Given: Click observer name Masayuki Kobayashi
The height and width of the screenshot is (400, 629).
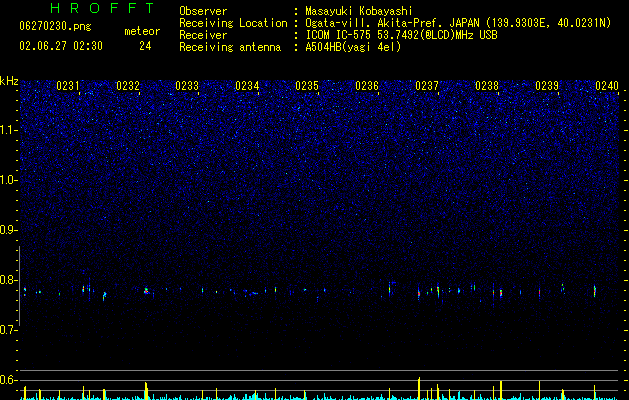Looking at the screenshot, I should click(x=359, y=11).
